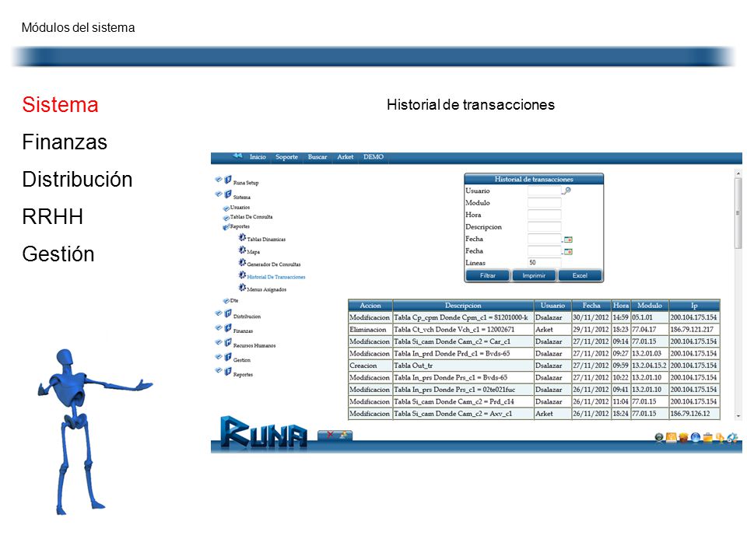
Task: Expand the Finanzas tree node arrow
Action: [x=218, y=327]
